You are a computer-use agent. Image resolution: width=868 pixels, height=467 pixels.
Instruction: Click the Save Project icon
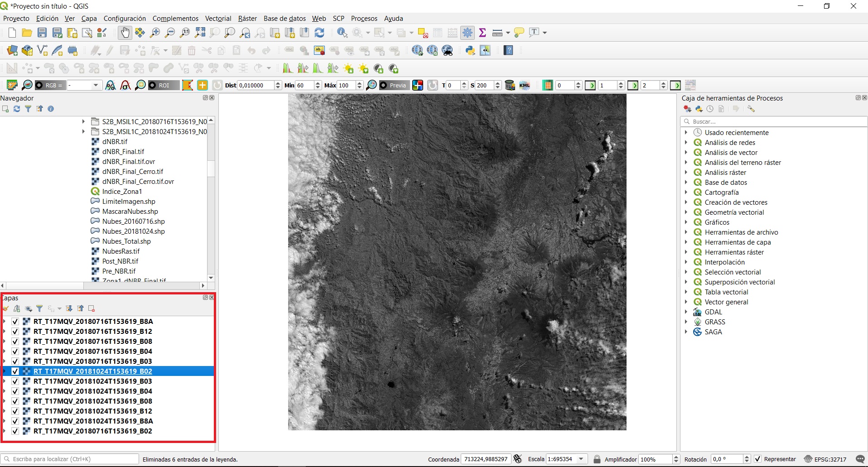pyautogui.click(x=42, y=33)
